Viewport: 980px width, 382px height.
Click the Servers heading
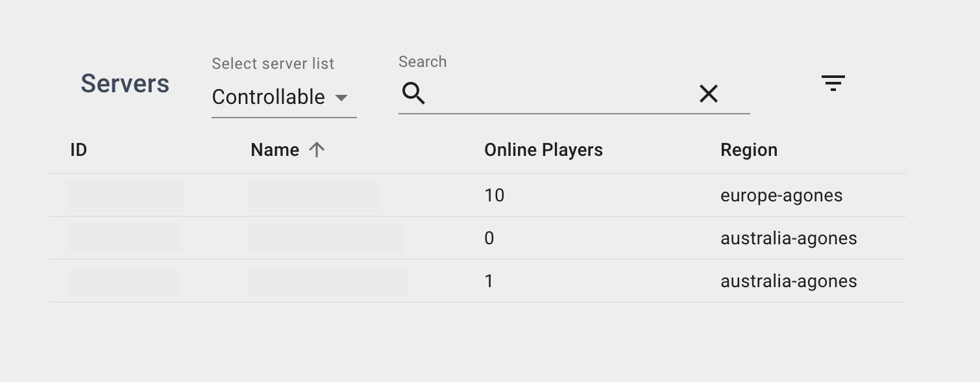[x=125, y=84]
